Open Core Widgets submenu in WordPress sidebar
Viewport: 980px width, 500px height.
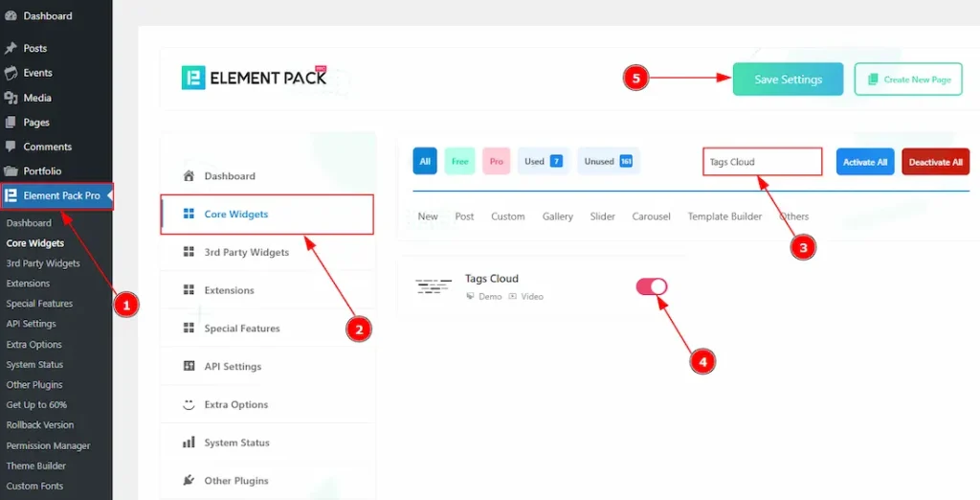tap(35, 243)
